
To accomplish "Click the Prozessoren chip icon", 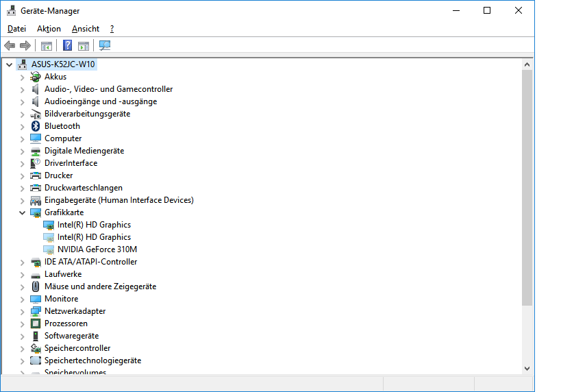I will [36, 323].
